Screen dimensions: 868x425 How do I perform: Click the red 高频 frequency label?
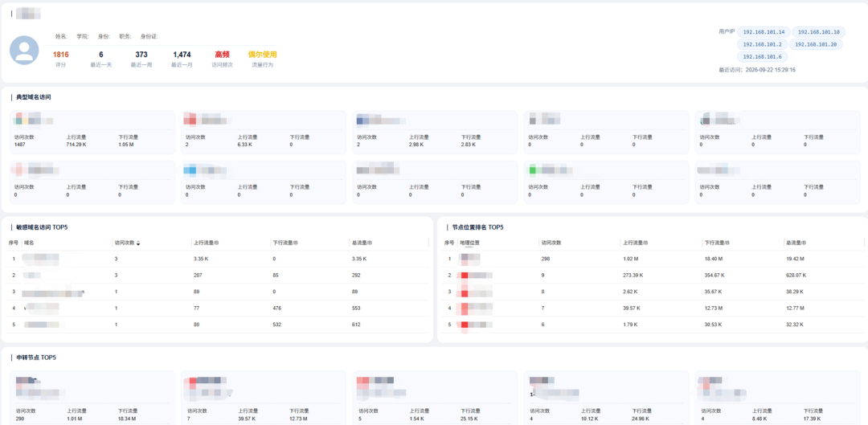(x=222, y=55)
